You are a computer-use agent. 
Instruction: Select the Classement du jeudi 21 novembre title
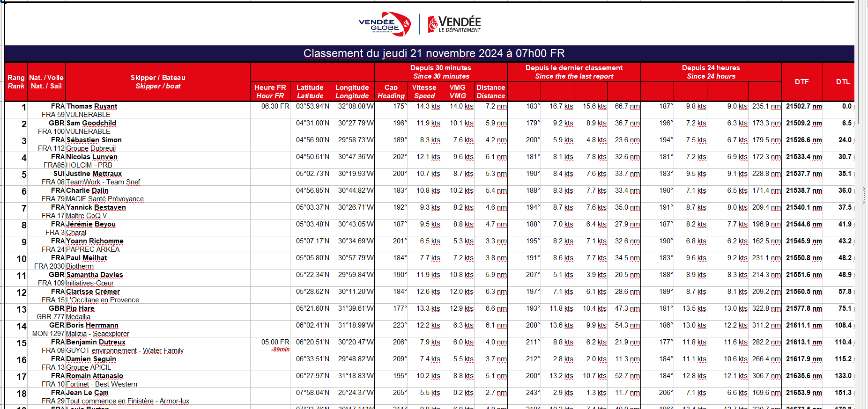click(433, 53)
